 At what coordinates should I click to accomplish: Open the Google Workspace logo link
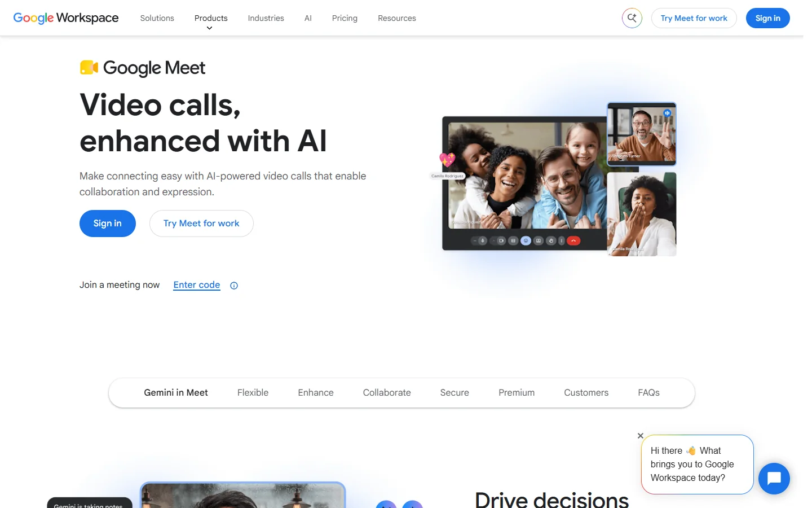coord(66,18)
